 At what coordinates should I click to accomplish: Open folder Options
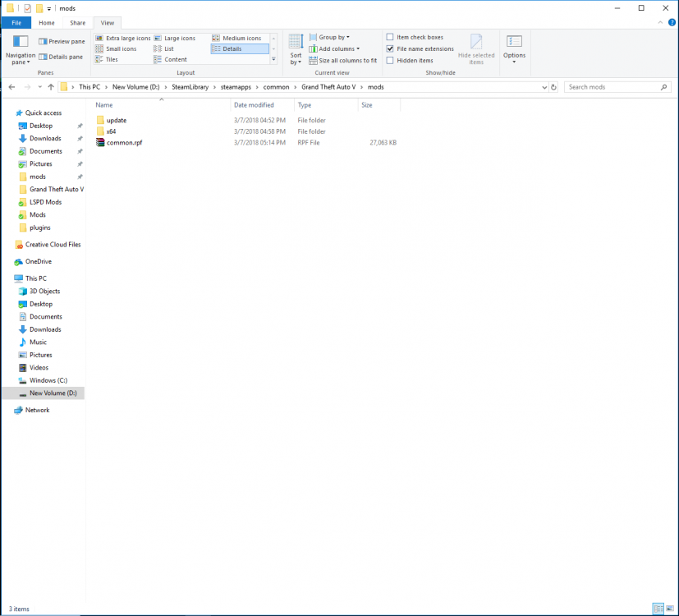tap(515, 49)
